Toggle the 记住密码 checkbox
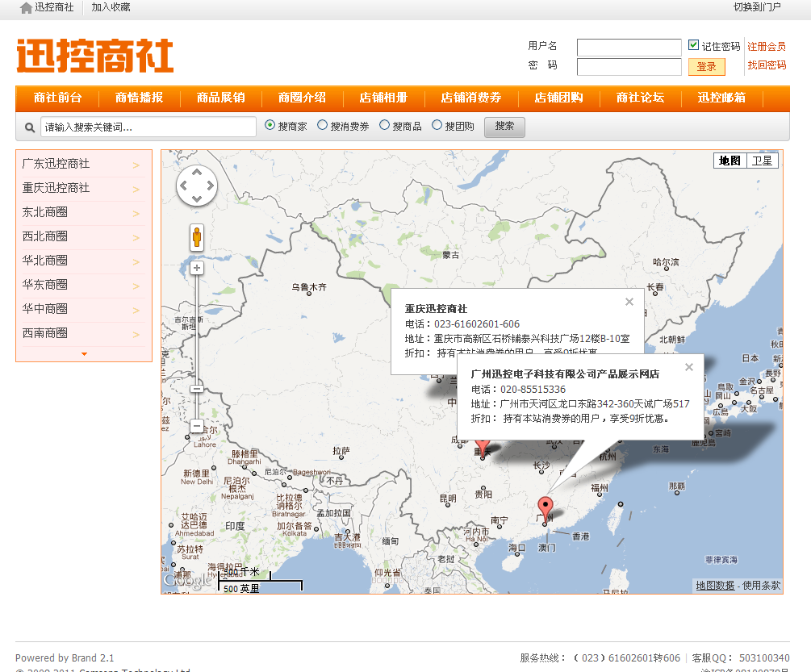 coord(694,45)
